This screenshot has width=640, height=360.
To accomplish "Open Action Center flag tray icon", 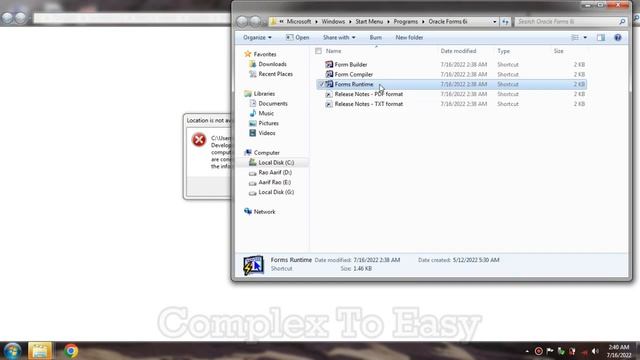I will click(550, 351).
